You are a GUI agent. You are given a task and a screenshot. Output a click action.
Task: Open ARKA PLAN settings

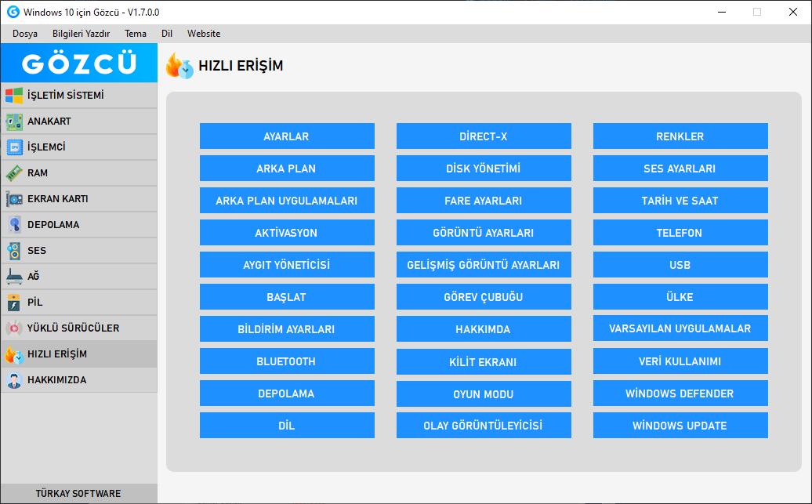(287, 169)
